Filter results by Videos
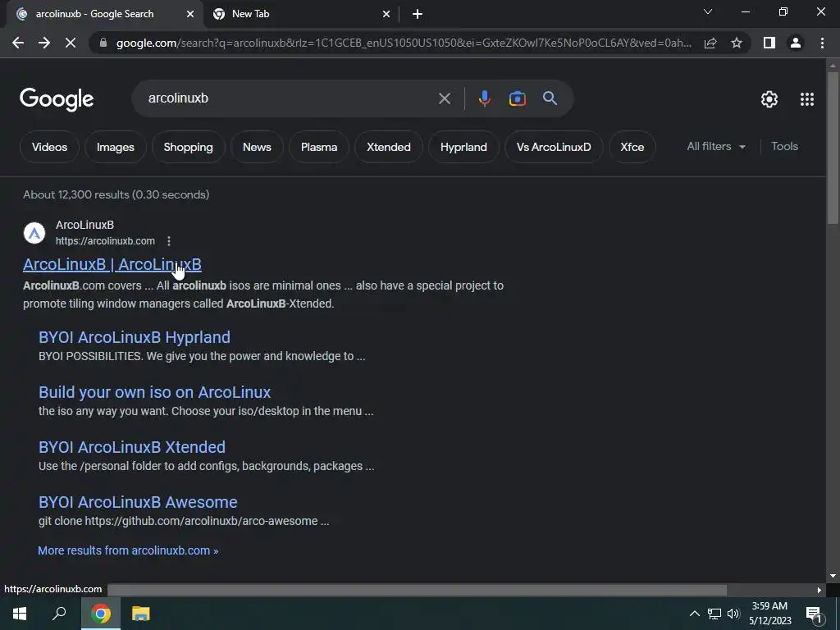Image resolution: width=840 pixels, height=630 pixels. [49, 147]
